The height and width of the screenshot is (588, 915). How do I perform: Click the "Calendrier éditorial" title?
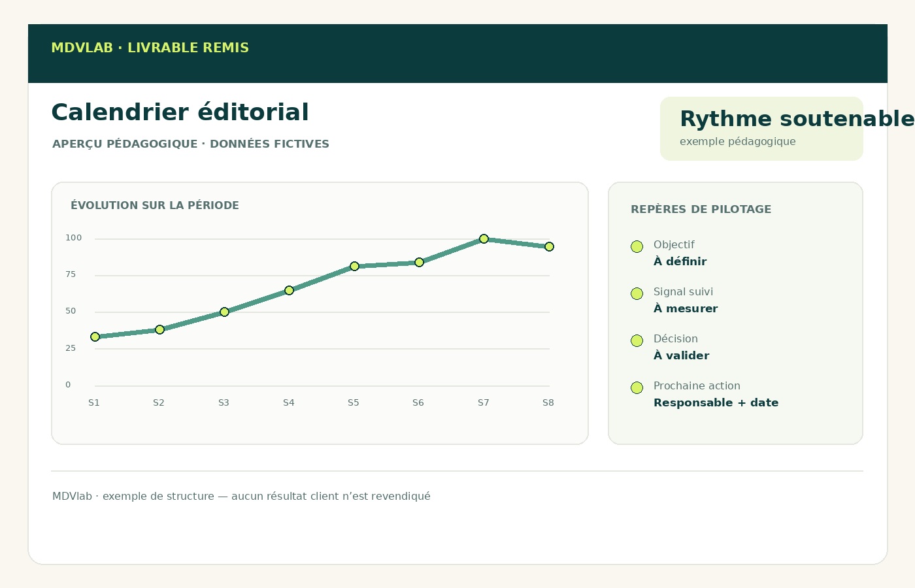coord(180,112)
